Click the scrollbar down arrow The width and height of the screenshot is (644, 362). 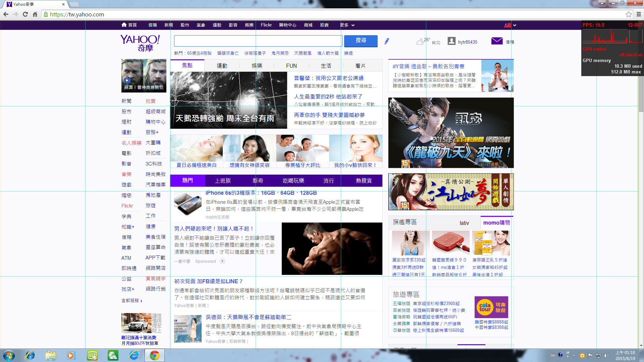[641, 346]
